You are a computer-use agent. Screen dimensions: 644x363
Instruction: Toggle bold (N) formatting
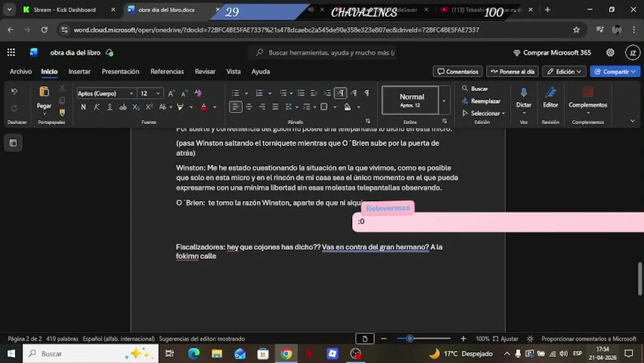[83, 107]
